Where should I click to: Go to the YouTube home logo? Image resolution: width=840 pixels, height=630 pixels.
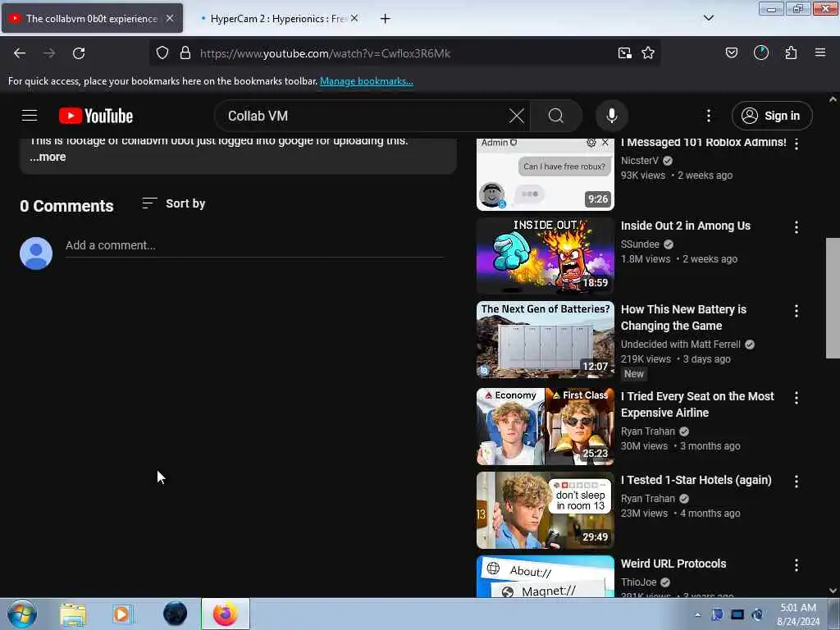96,116
